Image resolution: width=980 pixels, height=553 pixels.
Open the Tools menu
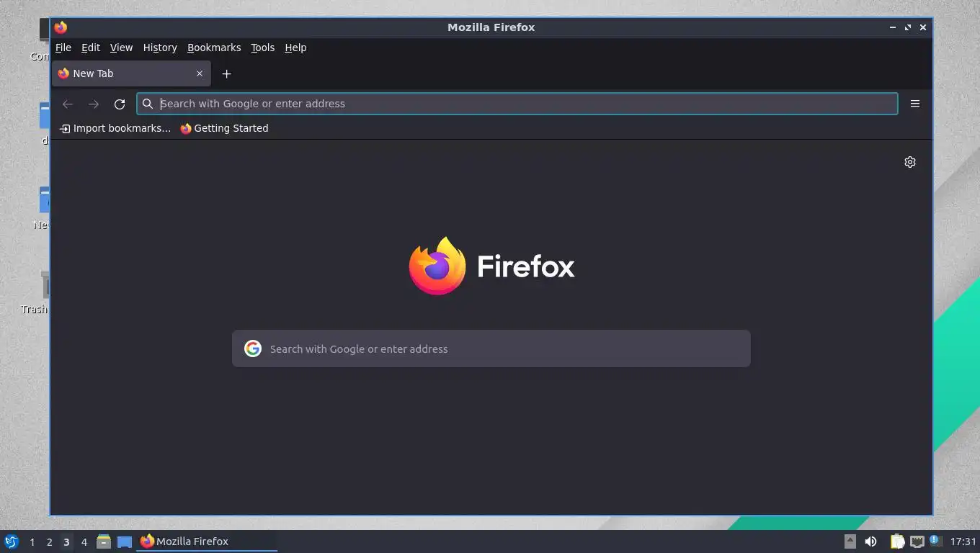pyautogui.click(x=262, y=48)
